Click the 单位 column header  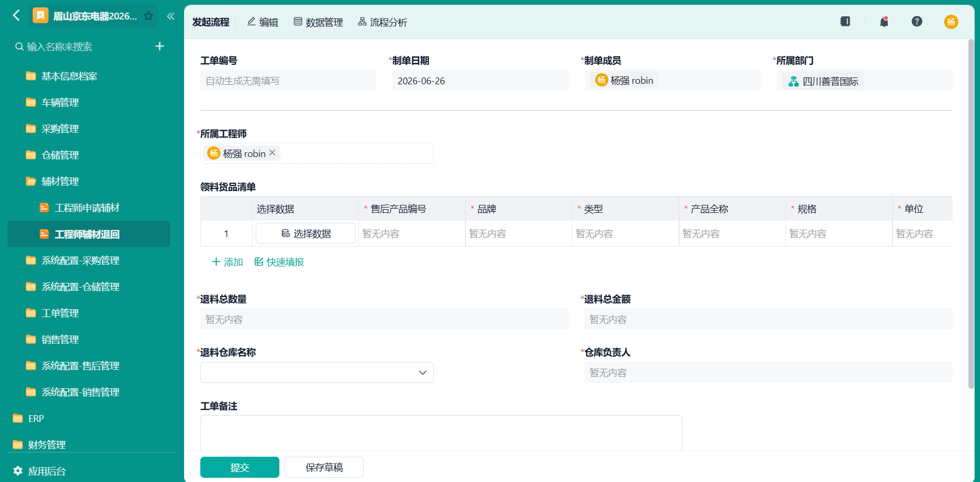[x=923, y=209]
